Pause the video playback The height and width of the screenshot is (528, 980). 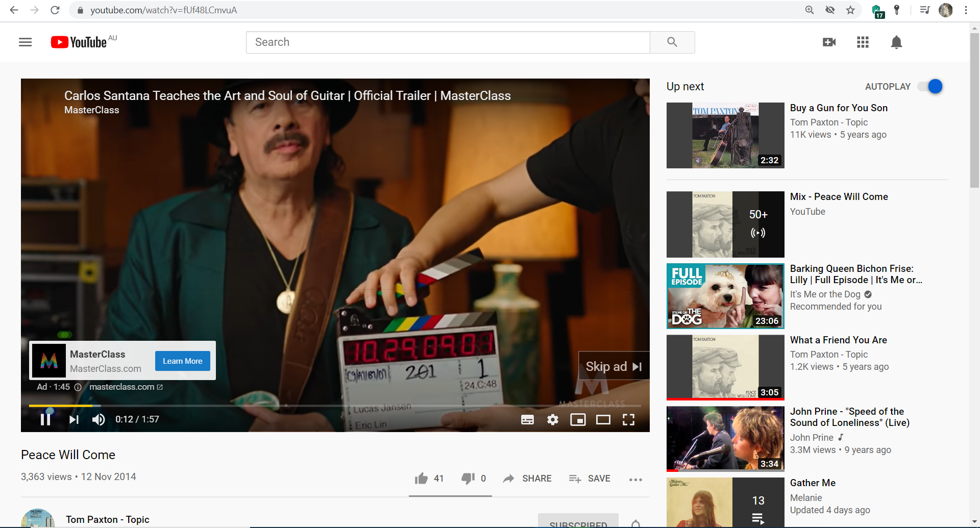click(45, 419)
